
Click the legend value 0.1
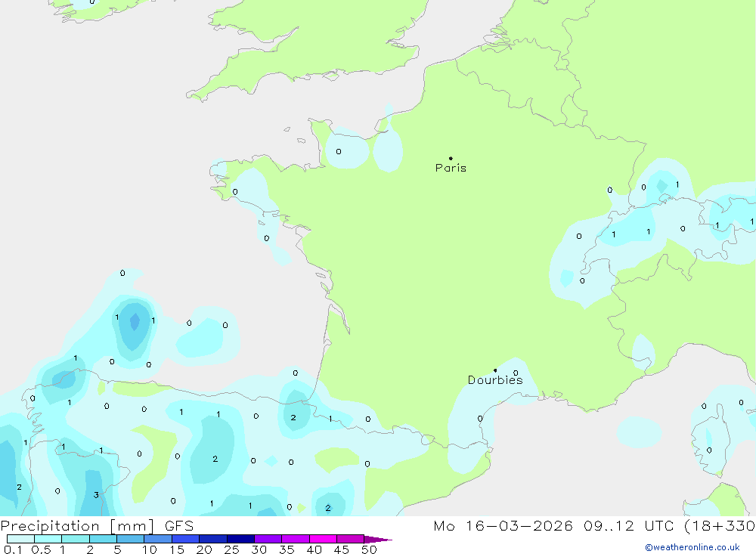tap(13, 549)
